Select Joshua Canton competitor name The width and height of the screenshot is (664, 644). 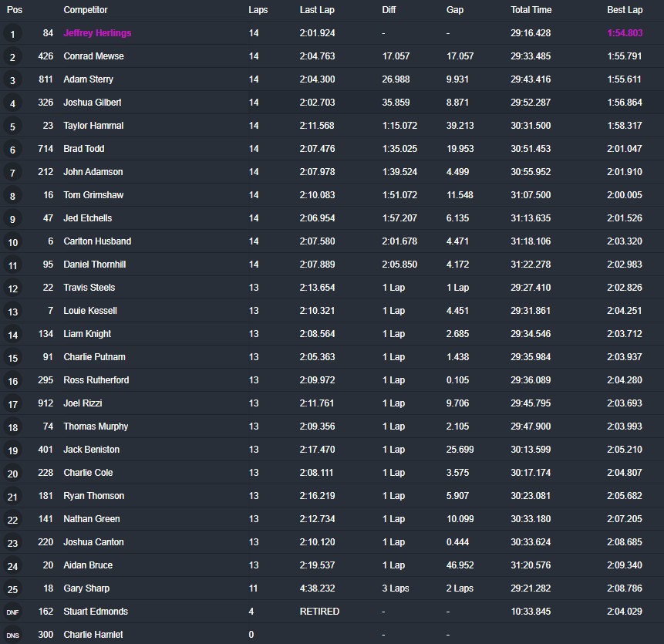[93, 542]
